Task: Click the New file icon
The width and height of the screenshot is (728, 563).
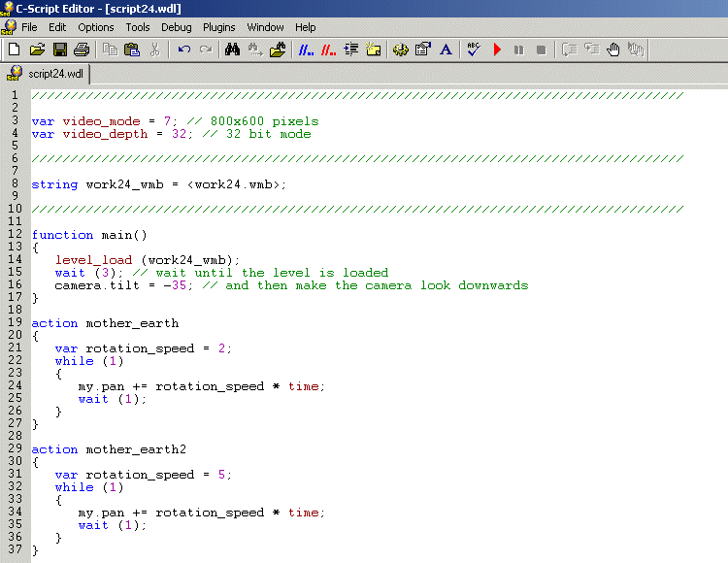Action: tap(14, 50)
